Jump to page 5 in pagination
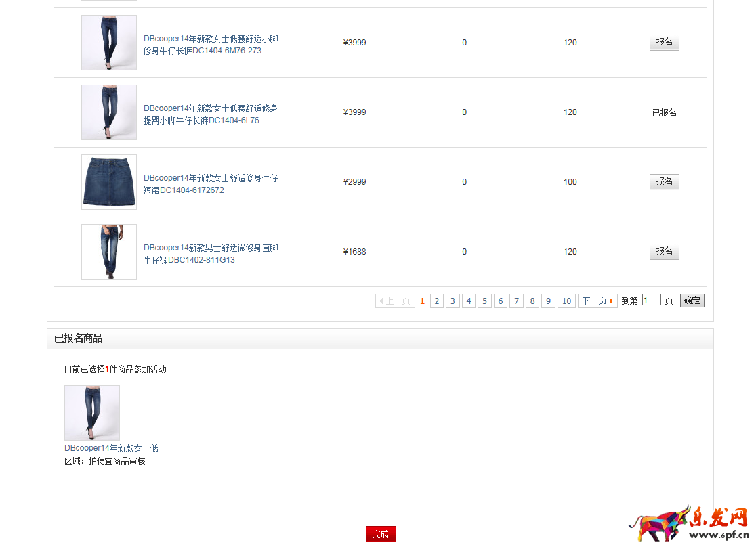The image size is (756, 549). tap(484, 301)
